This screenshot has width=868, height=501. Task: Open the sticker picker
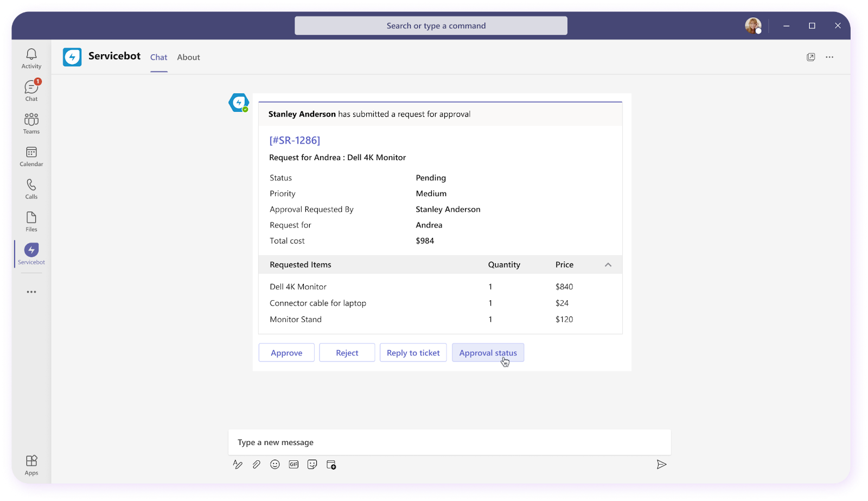click(x=312, y=465)
